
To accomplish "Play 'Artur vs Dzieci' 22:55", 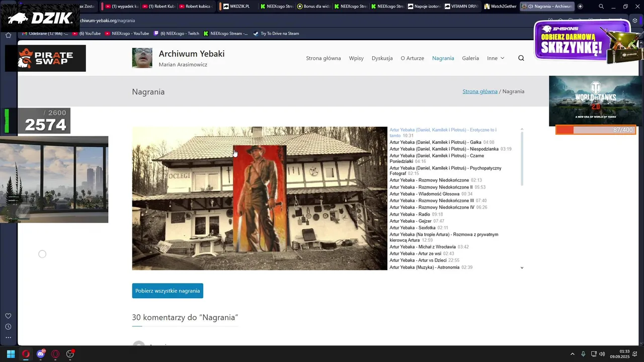I will click(x=425, y=260).
